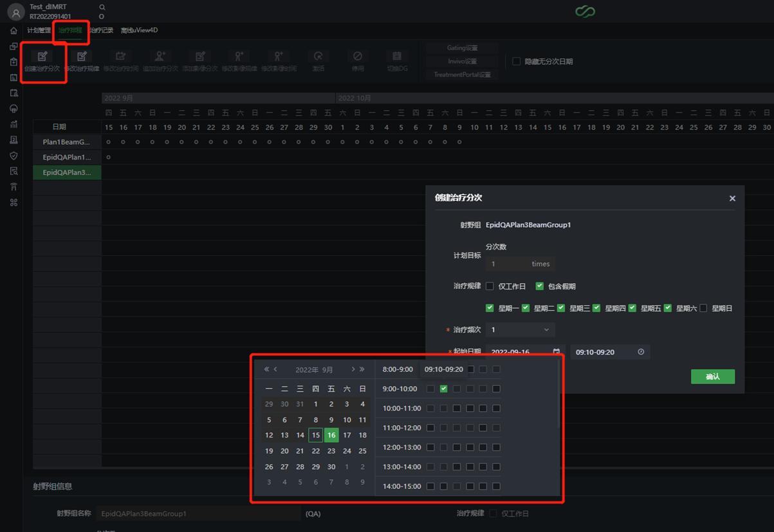Check the 仅工作日 checkbox in dialog
The width and height of the screenshot is (774, 532).
coord(490,286)
